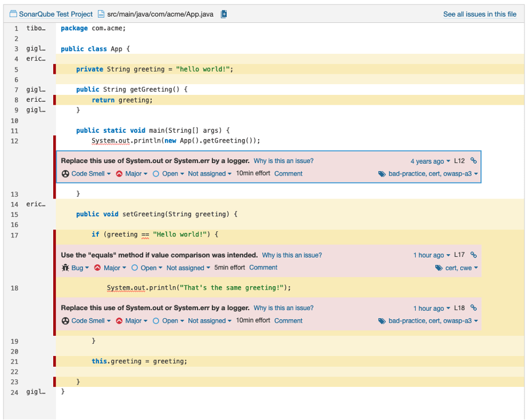Click Comment on the L12 issue

(288, 173)
